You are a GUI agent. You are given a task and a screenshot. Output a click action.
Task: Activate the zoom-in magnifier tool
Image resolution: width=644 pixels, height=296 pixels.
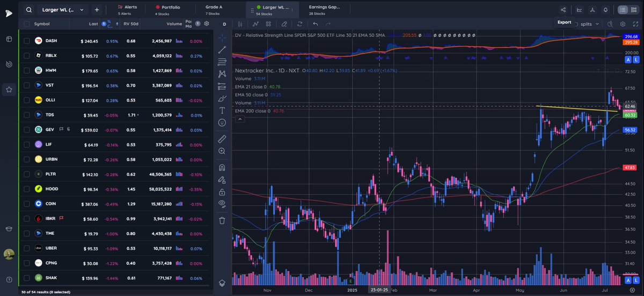[x=222, y=151]
